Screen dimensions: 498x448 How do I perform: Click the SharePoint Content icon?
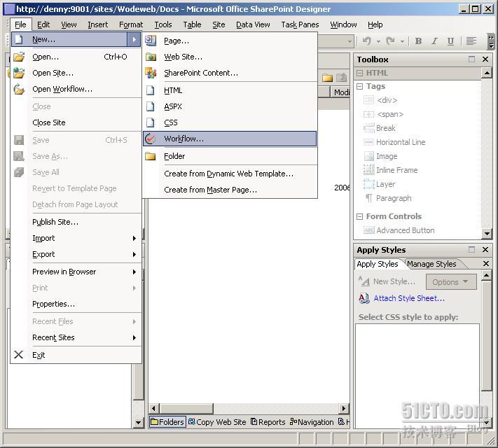coord(151,73)
